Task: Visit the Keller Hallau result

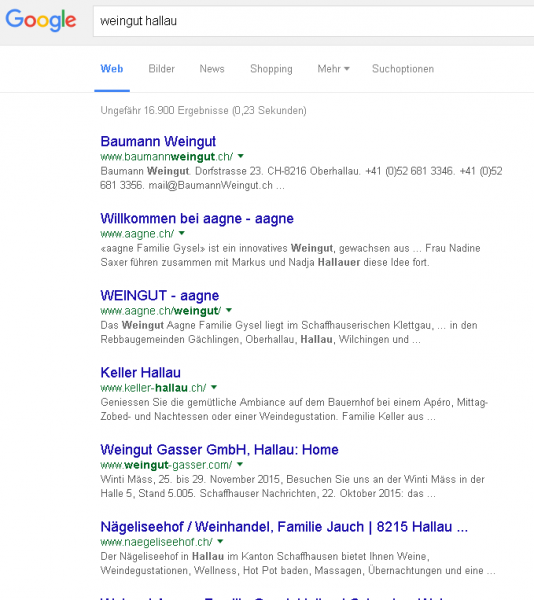Action: point(140,372)
